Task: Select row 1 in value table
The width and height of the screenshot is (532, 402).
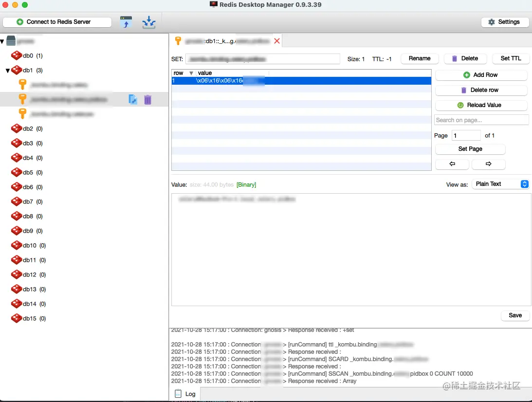Action: coord(301,81)
